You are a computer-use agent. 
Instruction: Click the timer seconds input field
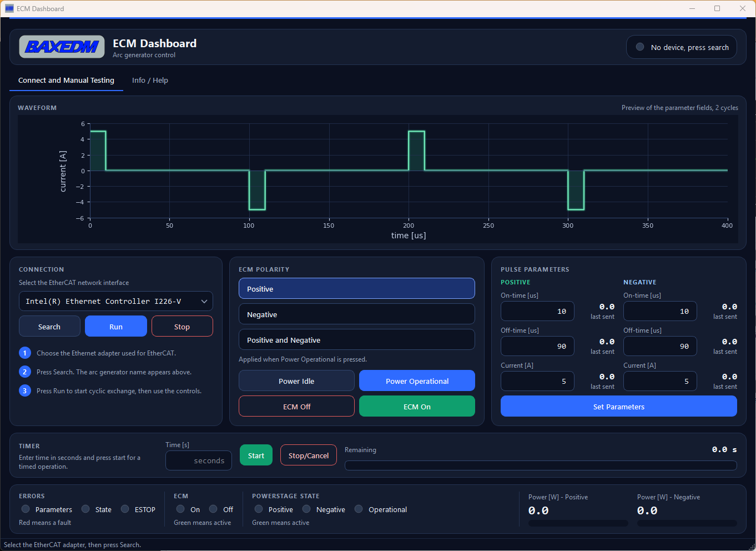point(199,460)
